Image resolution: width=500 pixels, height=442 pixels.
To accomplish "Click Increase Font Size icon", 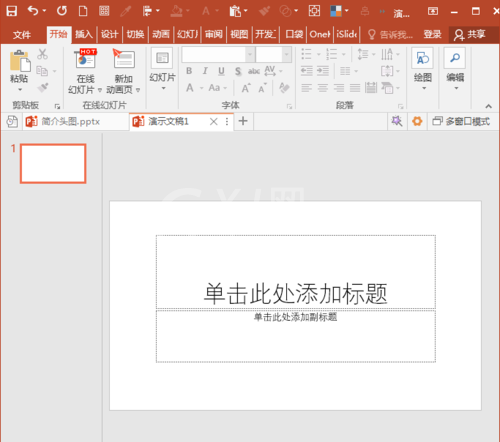I will (x=246, y=88).
